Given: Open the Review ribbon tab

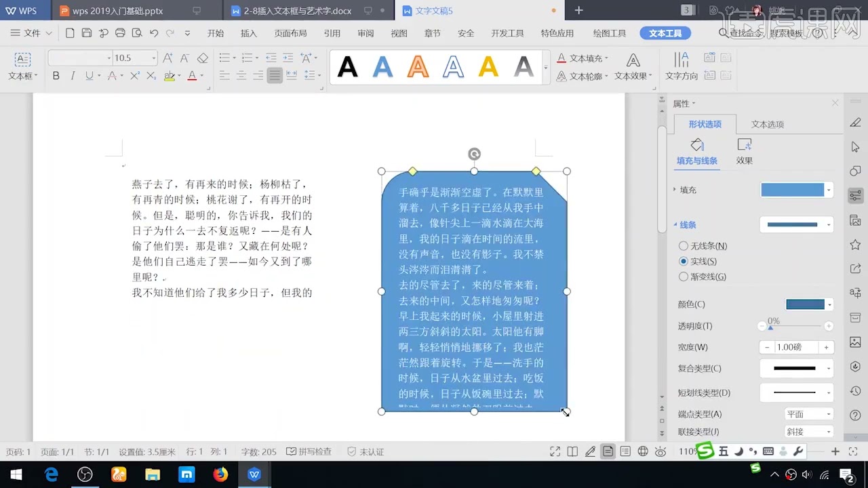Looking at the screenshot, I should click(366, 33).
